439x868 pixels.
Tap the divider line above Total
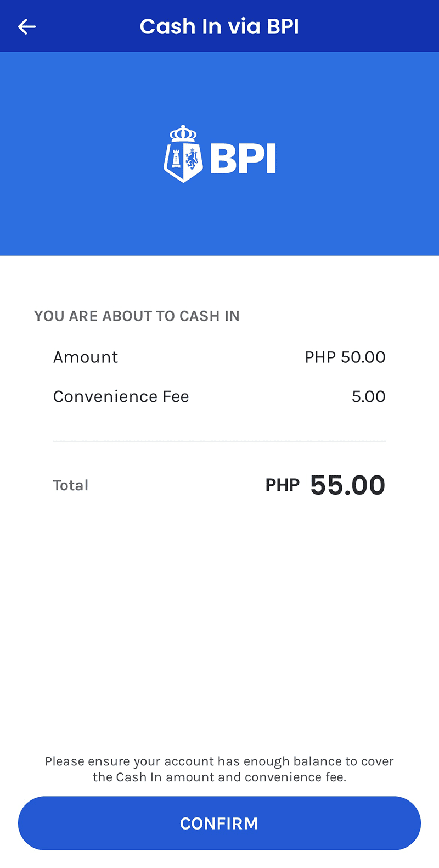point(219,441)
